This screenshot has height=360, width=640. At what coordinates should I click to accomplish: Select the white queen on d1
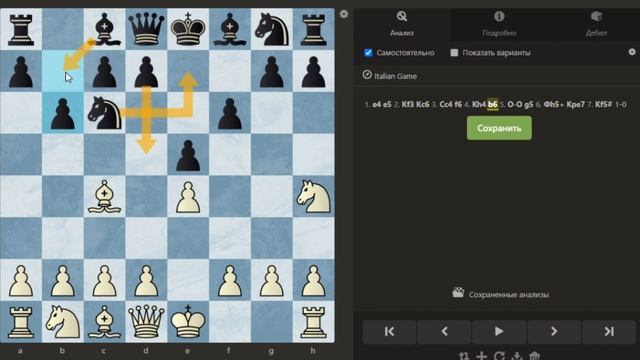pyautogui.click(x=146, y=322)
